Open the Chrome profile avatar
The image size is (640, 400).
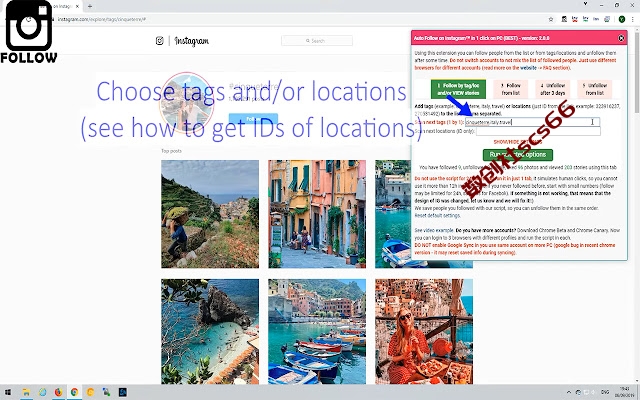pyautogui.click(x=622, y=19)
